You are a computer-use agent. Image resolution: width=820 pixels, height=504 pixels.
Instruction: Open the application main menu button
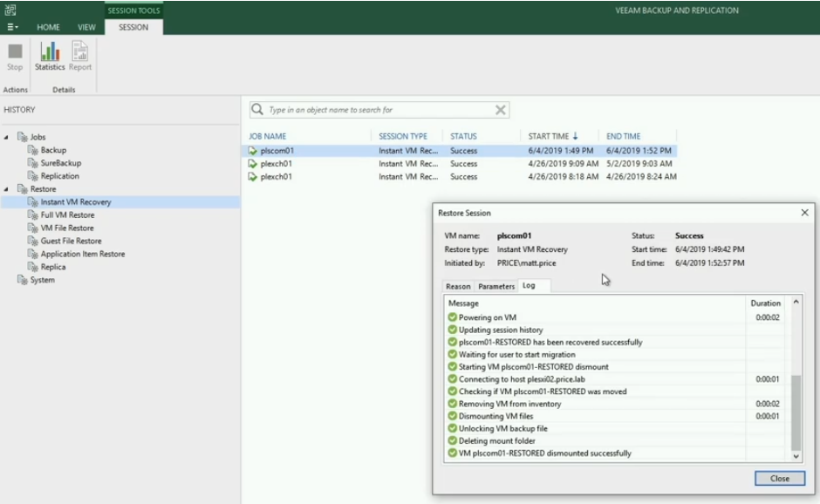click(x=12, y=27)
